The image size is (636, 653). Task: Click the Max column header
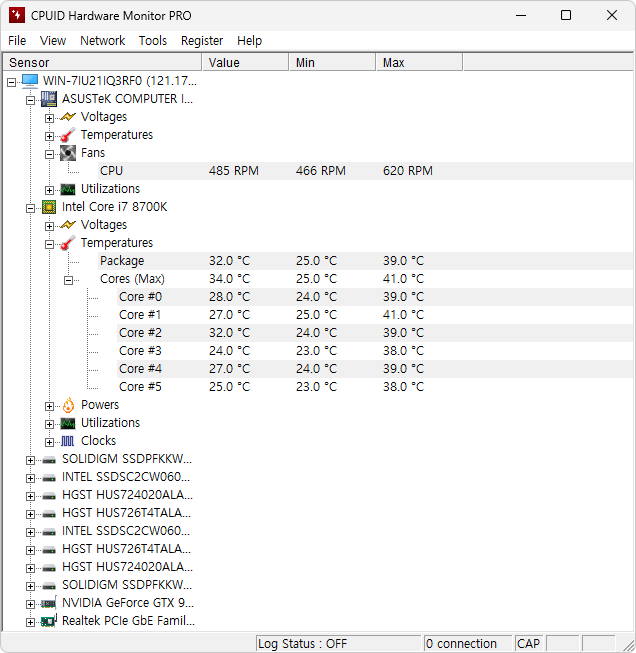point(419,62)
